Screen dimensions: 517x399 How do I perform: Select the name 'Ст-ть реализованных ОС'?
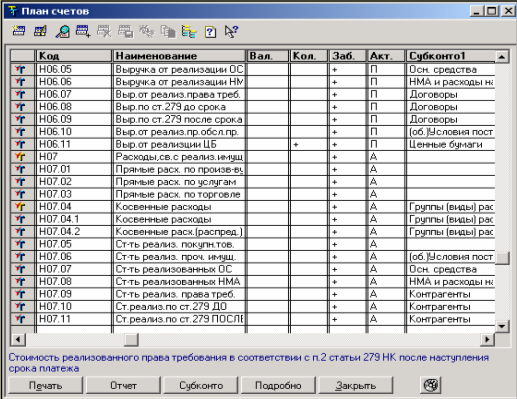coord(179,269)
